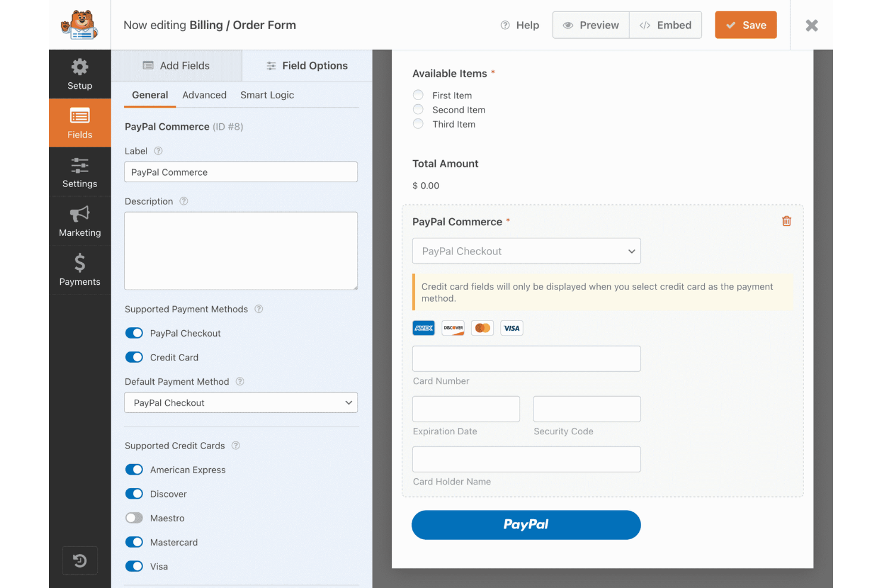Image resolution: width=882 pixels, height=588 pixels.
Task: Select Second Item radio option
Action: (418, 109)
